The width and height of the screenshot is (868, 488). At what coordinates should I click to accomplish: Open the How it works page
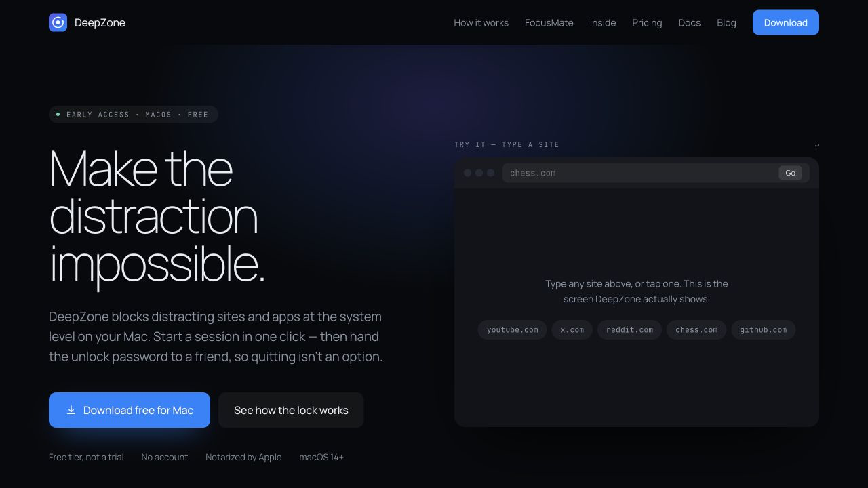point(481,22)
